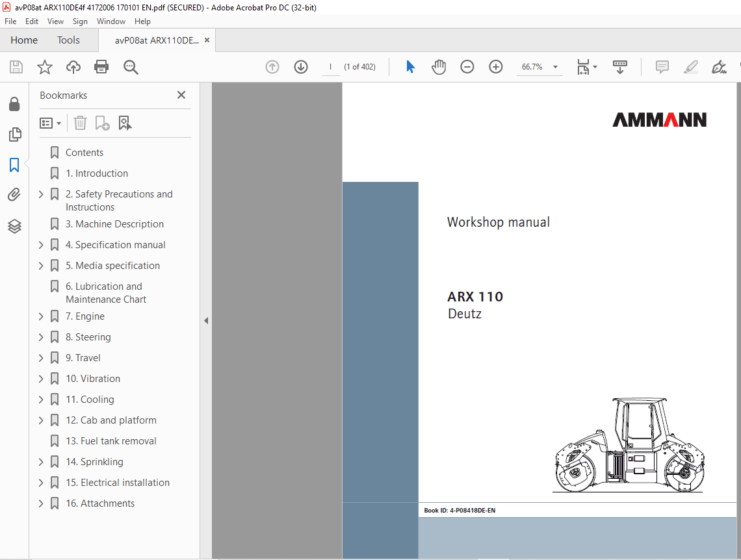Expand the Engine bookmark

point(40,316)
